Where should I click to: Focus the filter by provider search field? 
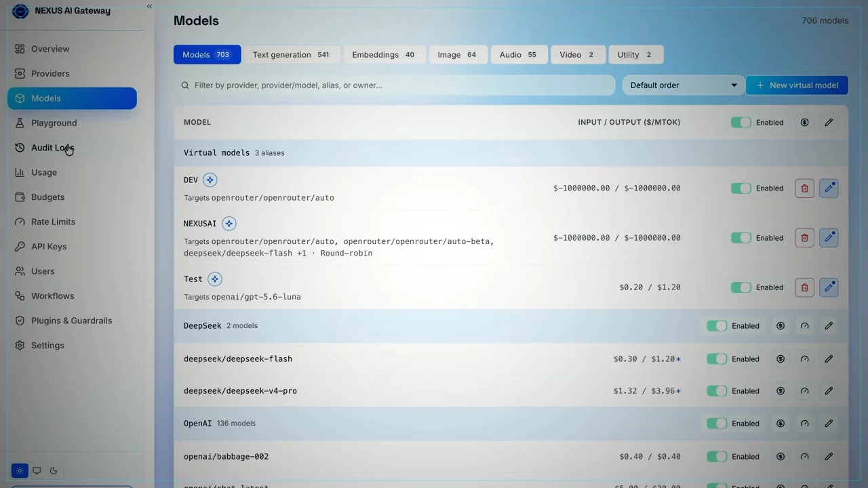(x=395, y=85)
